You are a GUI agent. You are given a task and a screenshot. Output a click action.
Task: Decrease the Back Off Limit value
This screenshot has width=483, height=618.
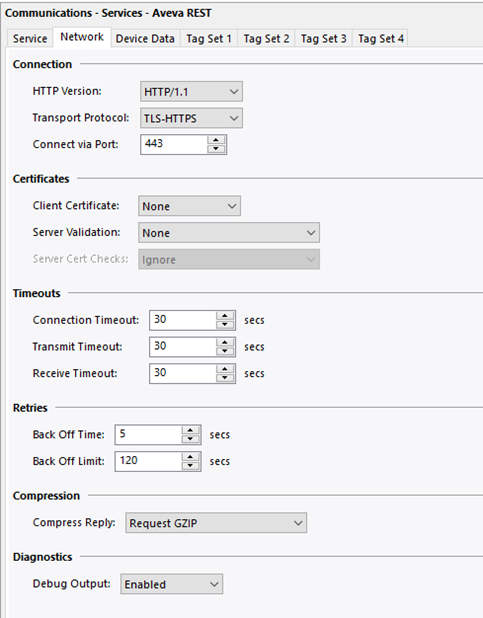point(190,466)
